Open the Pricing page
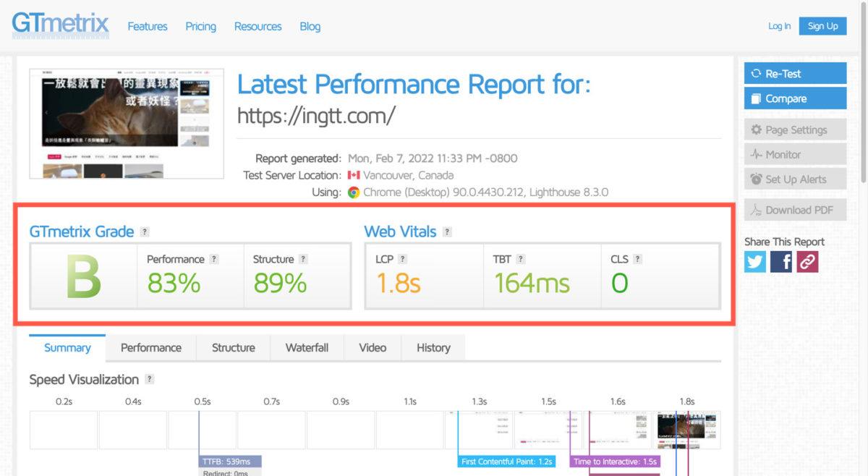868x476 pixels. point(200,26)
